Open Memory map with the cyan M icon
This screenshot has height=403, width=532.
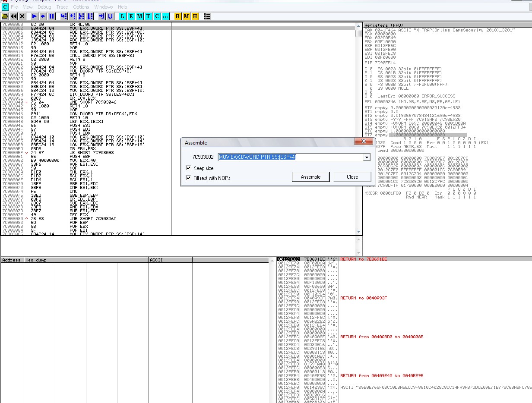(x=140, y=16)
